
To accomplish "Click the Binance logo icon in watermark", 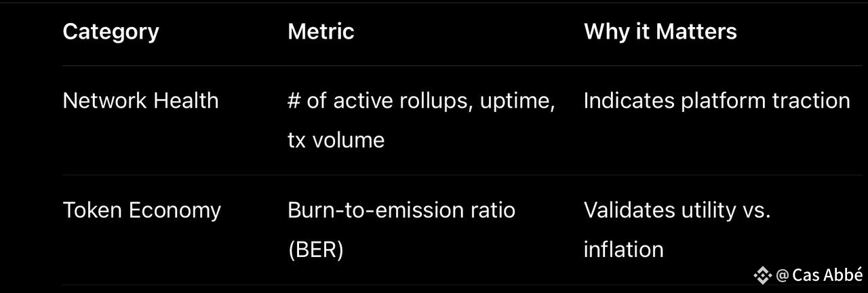I will click(763, 275).
